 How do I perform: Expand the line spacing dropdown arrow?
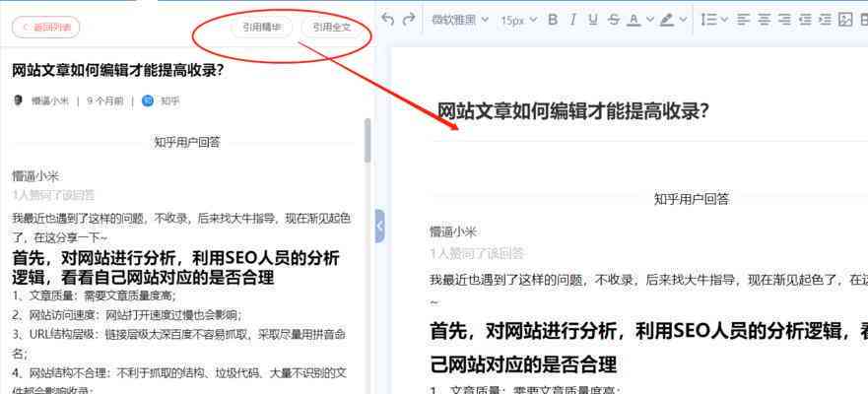(x=724, y=20)
